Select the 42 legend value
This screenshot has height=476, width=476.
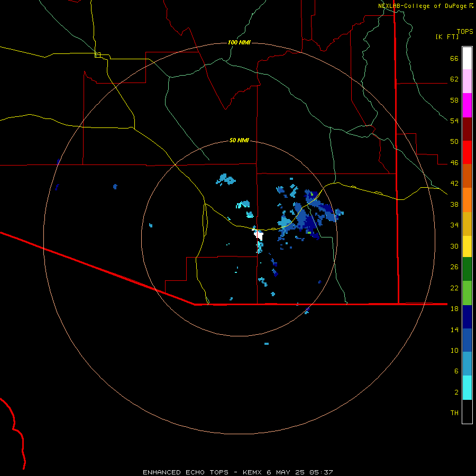click(454, 184)
